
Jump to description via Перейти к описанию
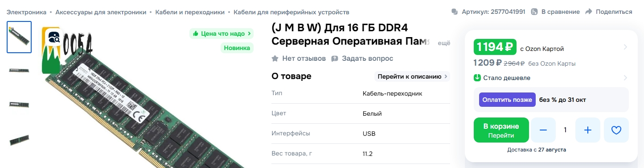412,76
